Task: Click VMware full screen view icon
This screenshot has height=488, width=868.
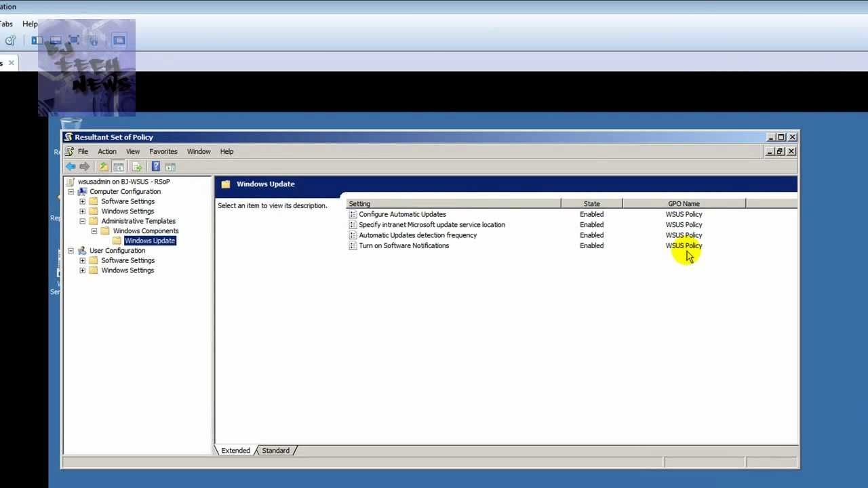Action: point(74,41)
